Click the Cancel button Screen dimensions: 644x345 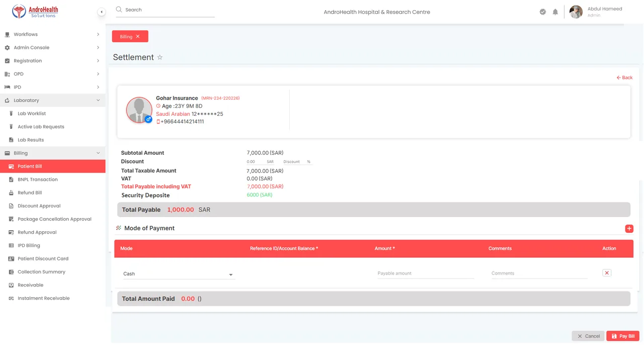(x=588, y=336)
